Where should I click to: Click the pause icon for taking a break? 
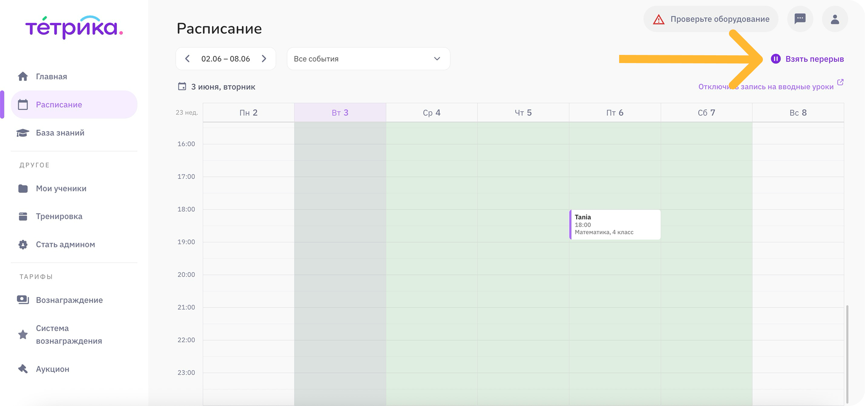775,59
